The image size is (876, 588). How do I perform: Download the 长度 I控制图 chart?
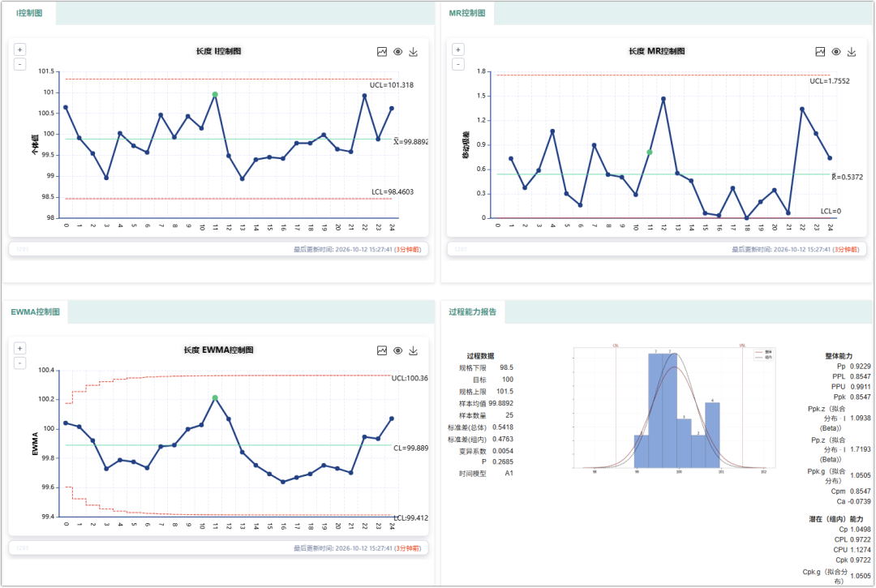[414, 52]
